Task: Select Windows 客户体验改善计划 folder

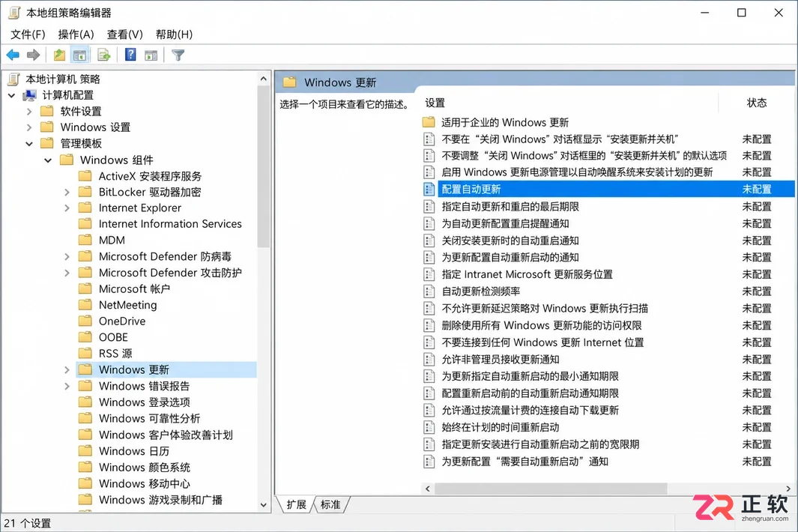Action: [x=166, y=435]
